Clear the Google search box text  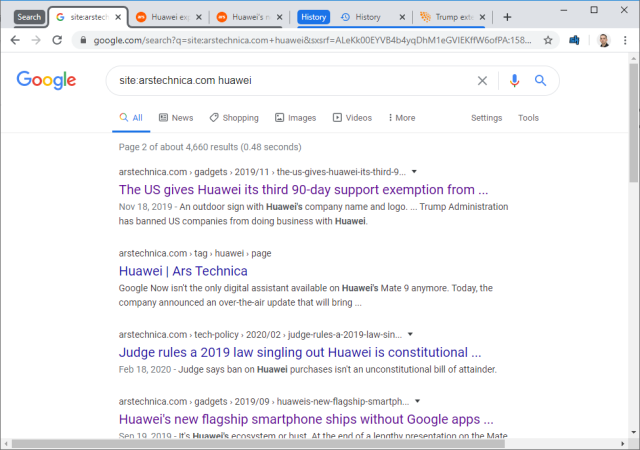(x=482, y=80)
